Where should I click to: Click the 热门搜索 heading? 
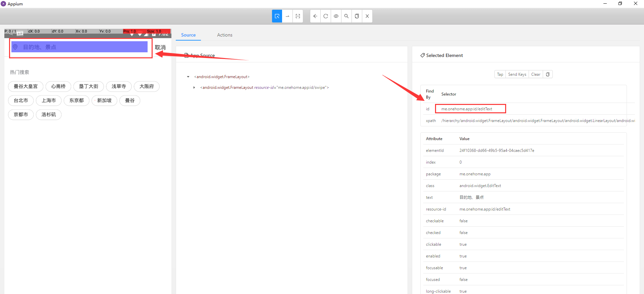pyautogui.click(x=19, y=72)
